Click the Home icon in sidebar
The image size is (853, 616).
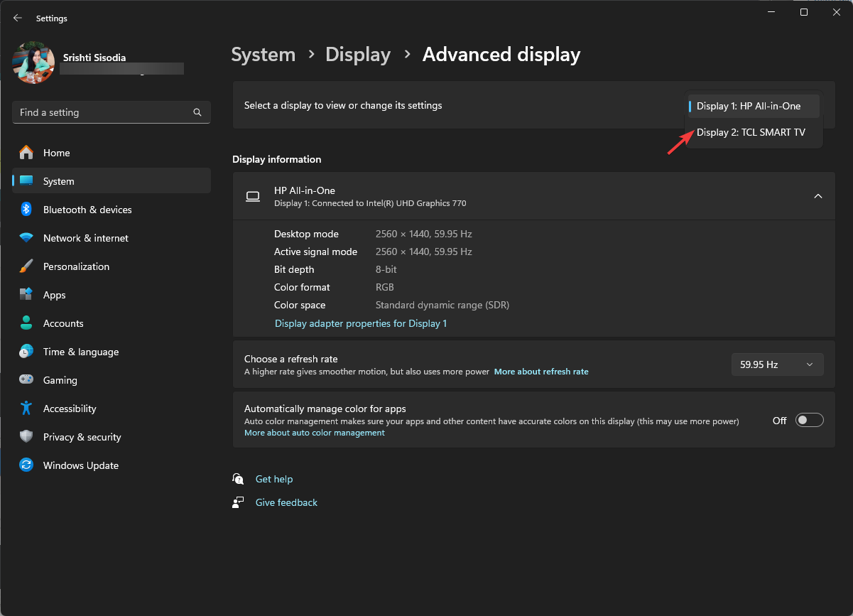[x=26, y=153]
